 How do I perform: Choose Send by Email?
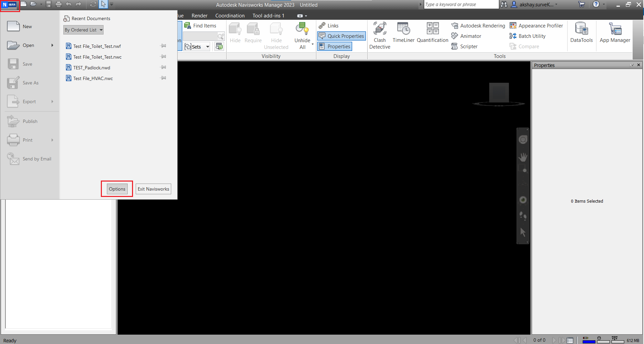(30, 159)
